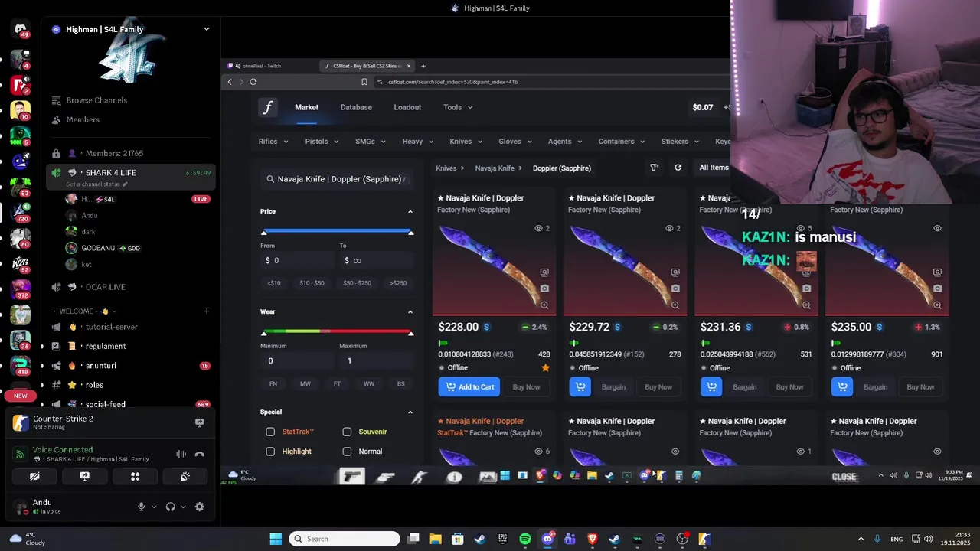Screen dimensions: 980x551
Task: Add the $235.00 knife to cart
Action: 842,386
